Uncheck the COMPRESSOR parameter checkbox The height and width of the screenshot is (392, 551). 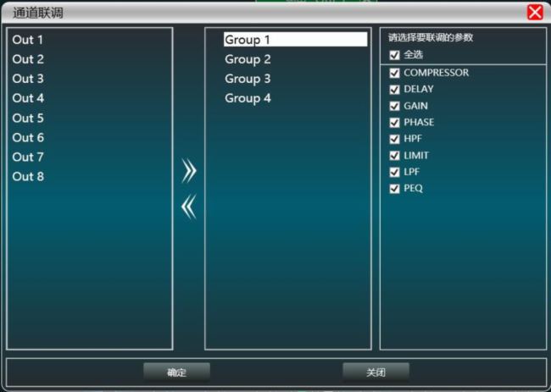394,73
